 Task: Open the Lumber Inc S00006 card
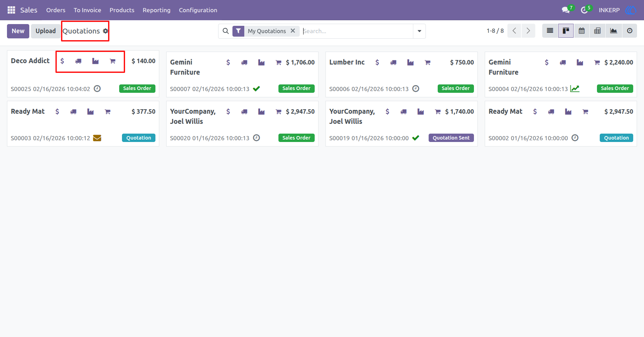click(x=401, y=74)
